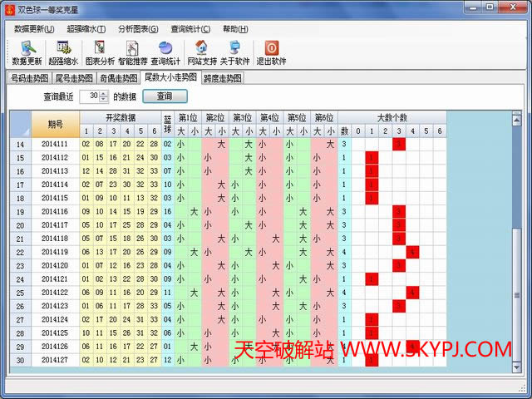Click the 数据更新 toolbar icon

27,52
